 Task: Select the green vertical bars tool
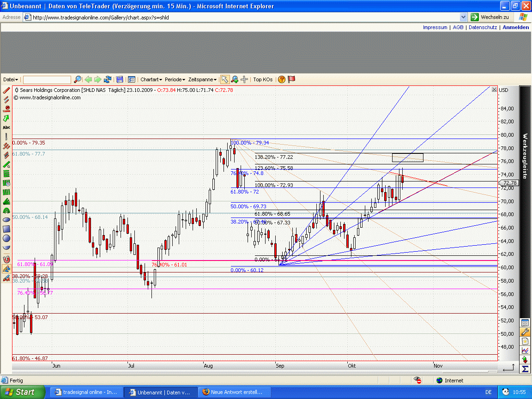[6, 192]
